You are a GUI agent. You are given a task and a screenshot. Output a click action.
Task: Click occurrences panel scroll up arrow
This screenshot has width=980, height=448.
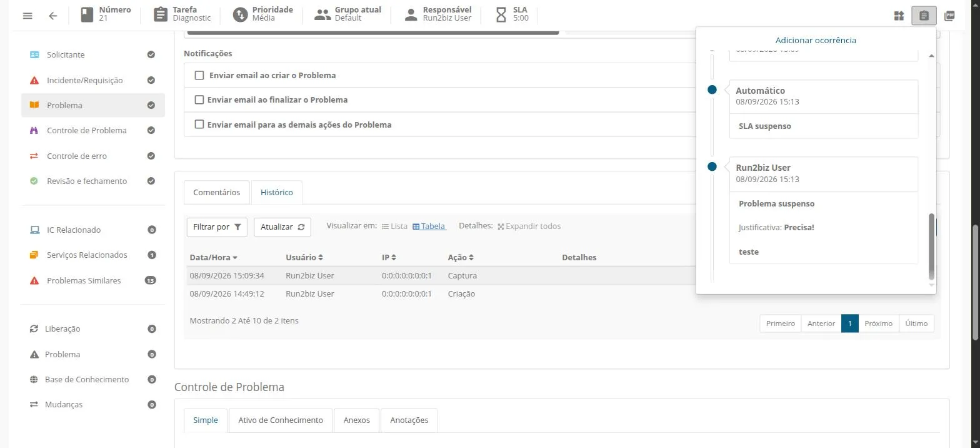[x=931, y=56]
